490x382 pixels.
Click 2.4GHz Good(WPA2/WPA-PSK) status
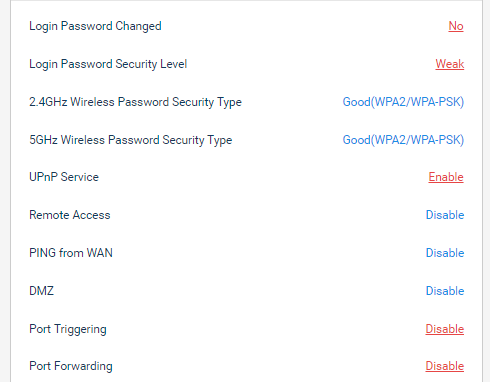pos(403,102)
